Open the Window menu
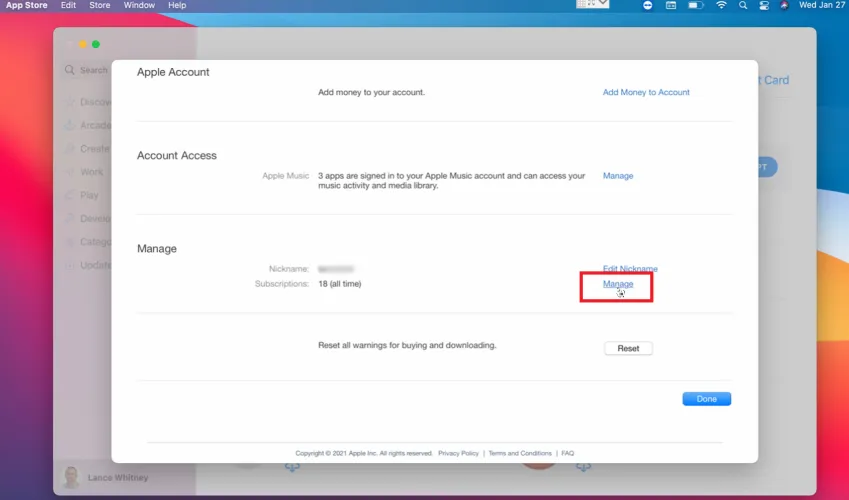Viewport: 849px width, 500px height. pos(139,6)
